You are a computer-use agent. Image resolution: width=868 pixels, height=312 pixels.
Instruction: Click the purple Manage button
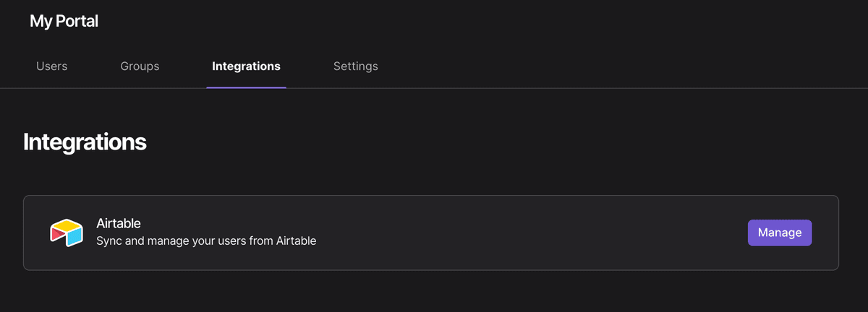point(780,233)
